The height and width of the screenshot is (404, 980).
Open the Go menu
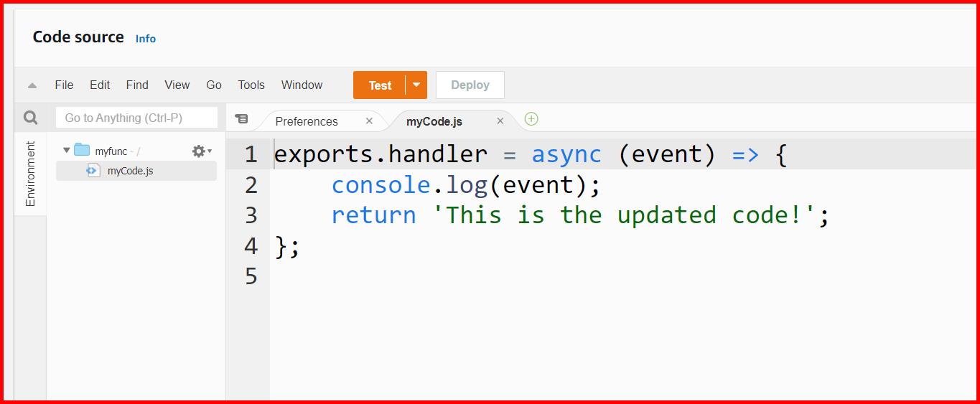click(x=214, y=85)
